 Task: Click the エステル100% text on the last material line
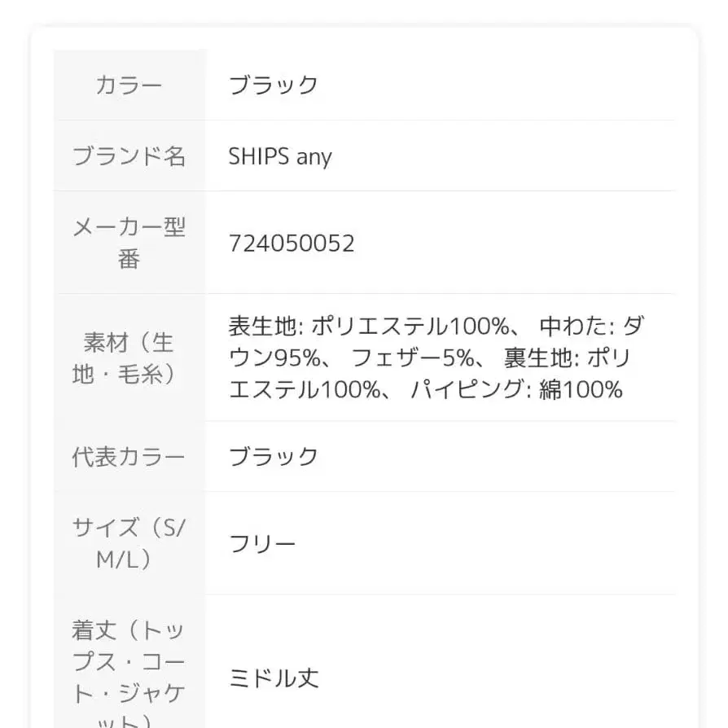[304, 390]
